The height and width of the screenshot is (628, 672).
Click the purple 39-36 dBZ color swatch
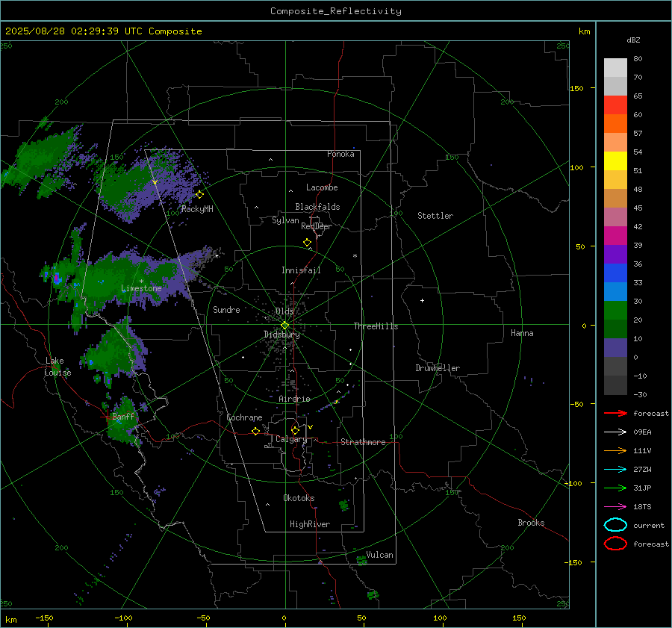click(615, 254)
